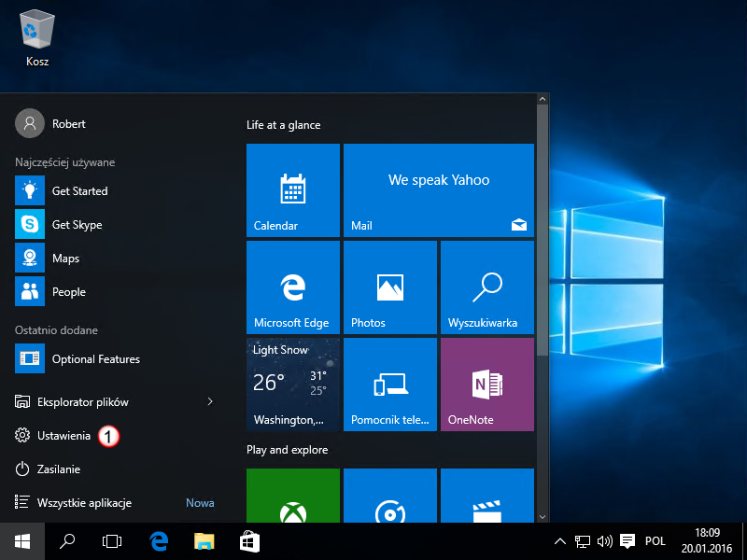The height and width of the screenshot is (560, 747).
Task: Open the Get Started app icon
Action: [x=30, y=190]
